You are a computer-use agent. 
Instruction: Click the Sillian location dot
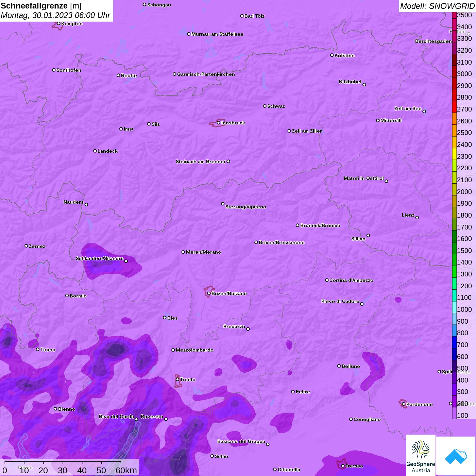(x=368, y=235)
